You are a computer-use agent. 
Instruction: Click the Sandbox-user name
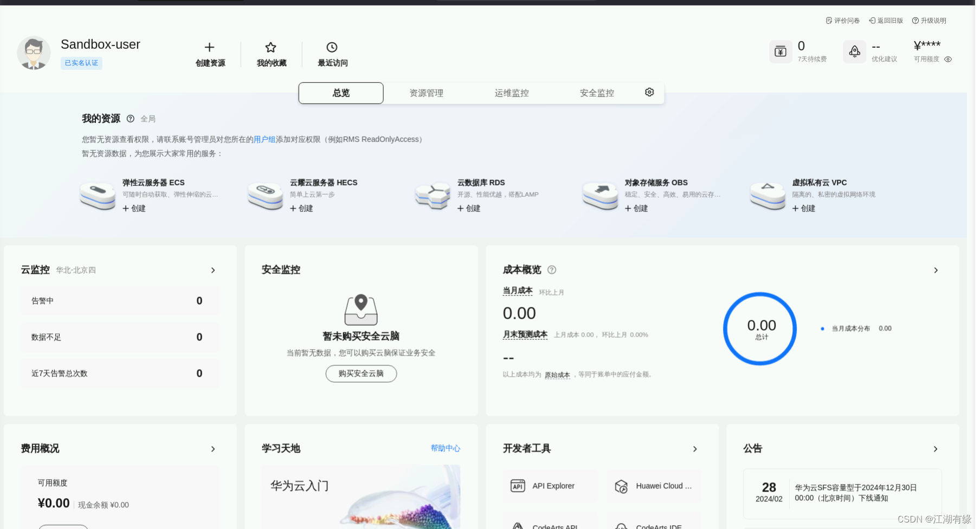click(100, 44)
